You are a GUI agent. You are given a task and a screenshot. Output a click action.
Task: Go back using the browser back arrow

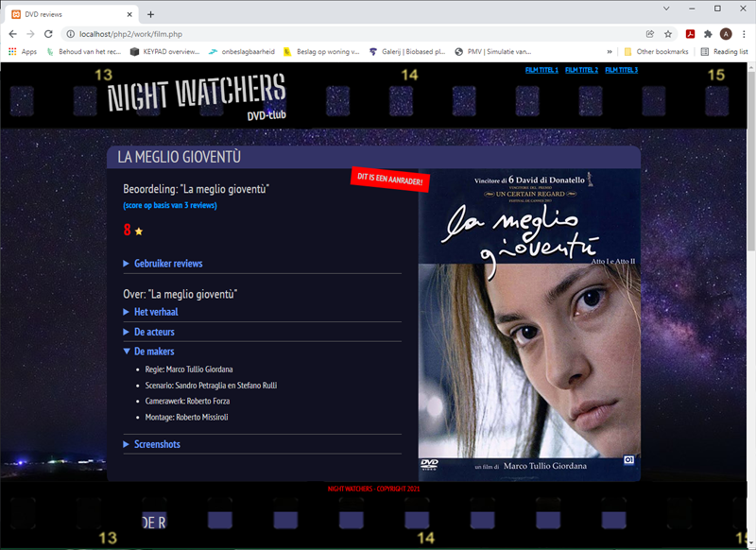12,34
